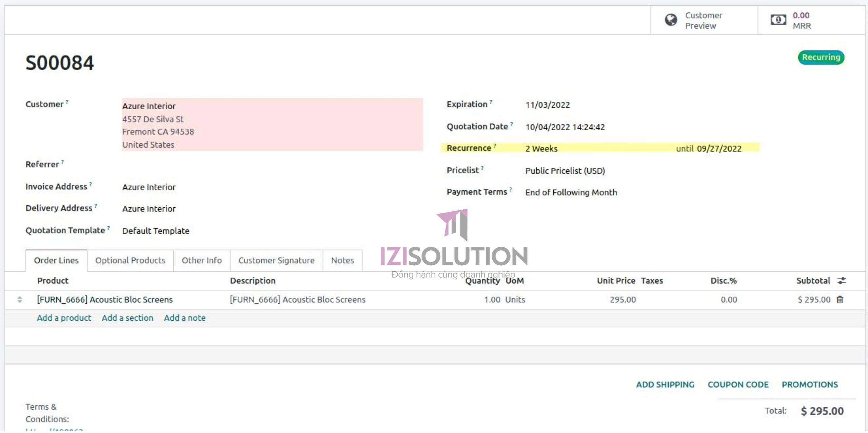Click the PROMOTIONS button
The height and width of the screenshot is (433, 868).
(810, 384)
